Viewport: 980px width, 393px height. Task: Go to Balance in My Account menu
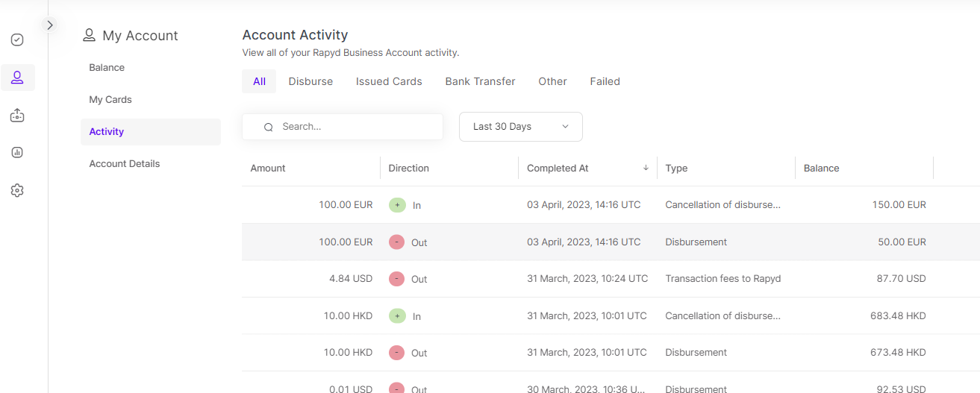click(x=107, y=68)
